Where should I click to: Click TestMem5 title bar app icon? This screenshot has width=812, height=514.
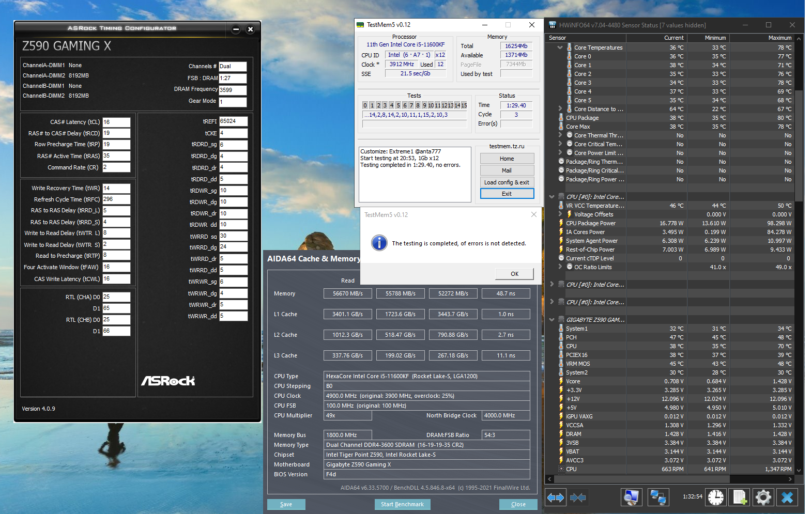coord(360,25)
